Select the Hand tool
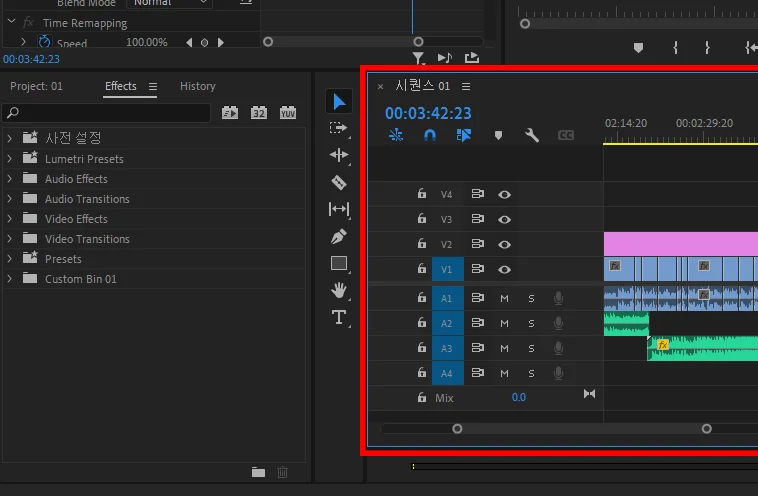 (x=339, y=290)
